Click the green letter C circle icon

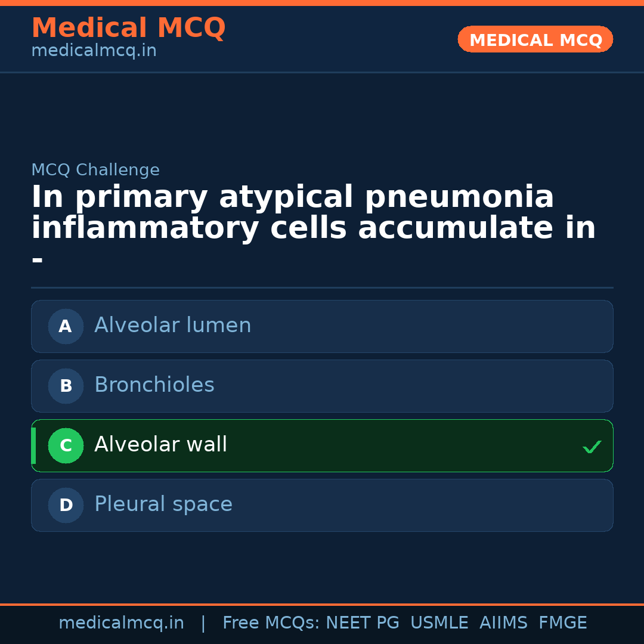(x=66, y=445)
